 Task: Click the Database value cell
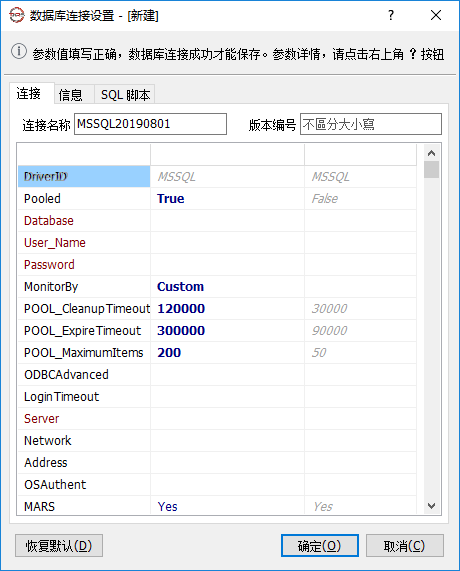(x=227, y=221)
